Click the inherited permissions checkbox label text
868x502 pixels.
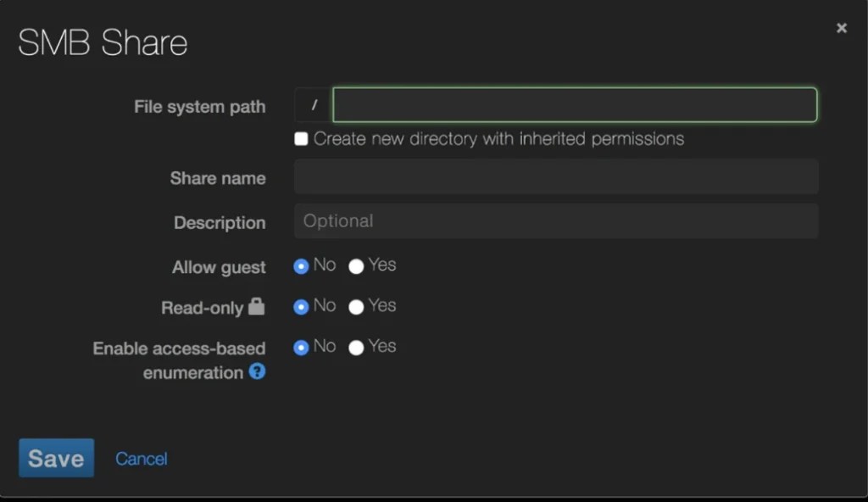pos(500,138)
